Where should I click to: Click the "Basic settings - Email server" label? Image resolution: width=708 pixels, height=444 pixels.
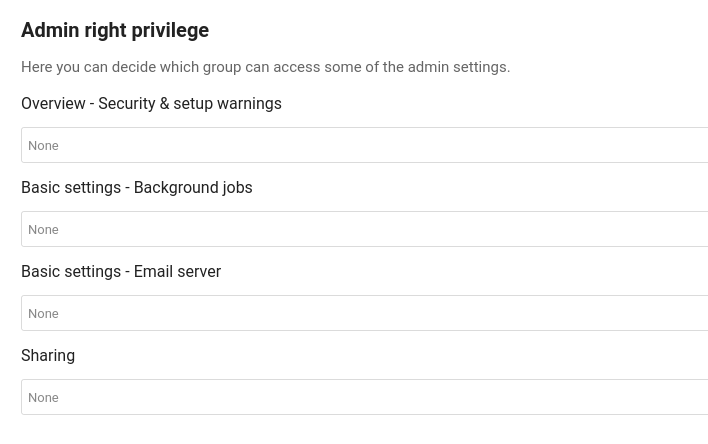(x=121, y=271)
